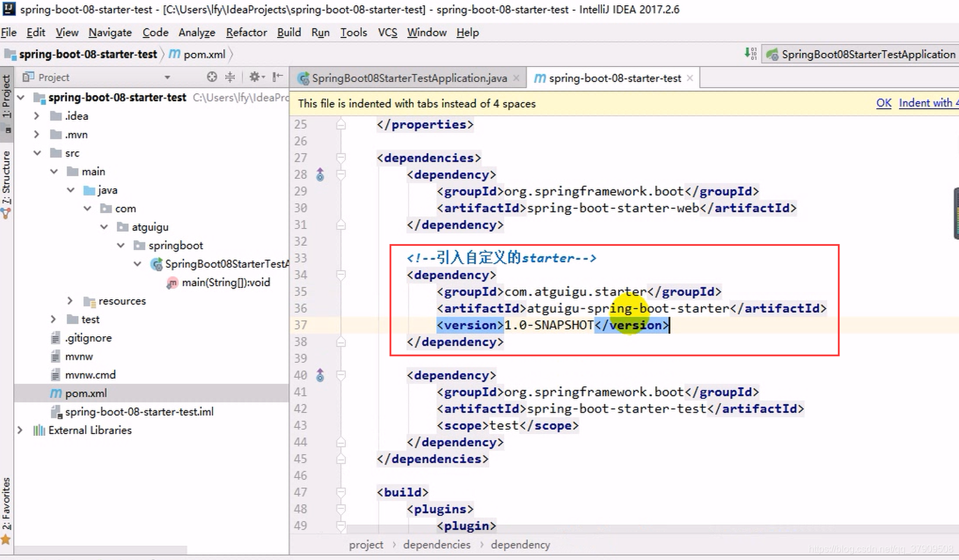The image size is (959, 560).
Task: Click the atguigu-spring-boot-starter artifactId text
Action: coord(628,308)
